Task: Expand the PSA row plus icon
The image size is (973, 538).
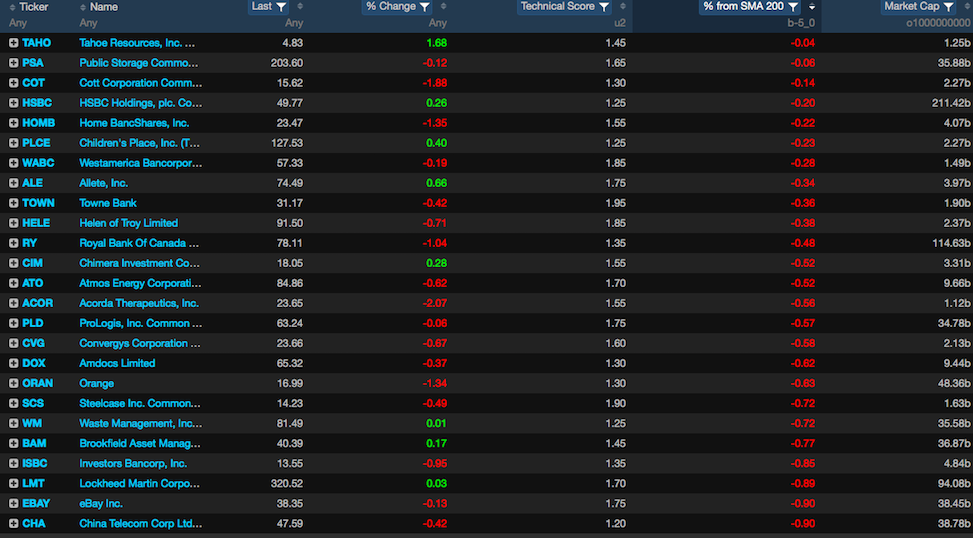Action: click(13, 63)
